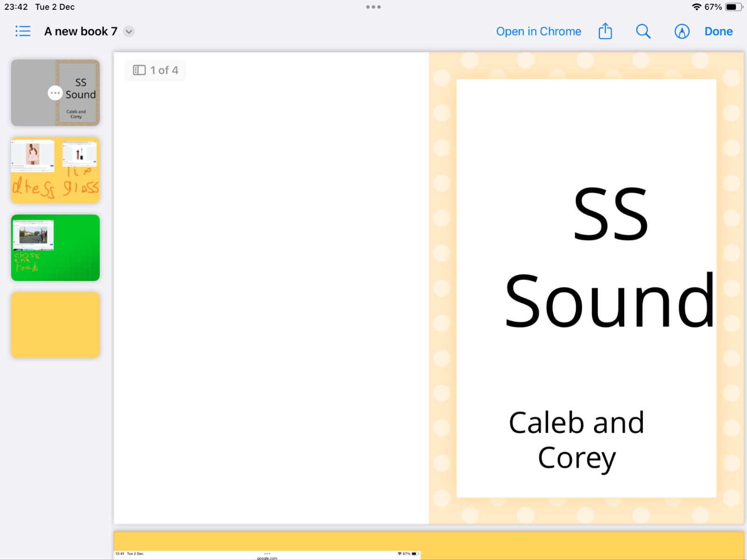Screen dimensions: 747x560
Task: Open the multitasking three-dot menu at top
Action: (x=373, y=7)
